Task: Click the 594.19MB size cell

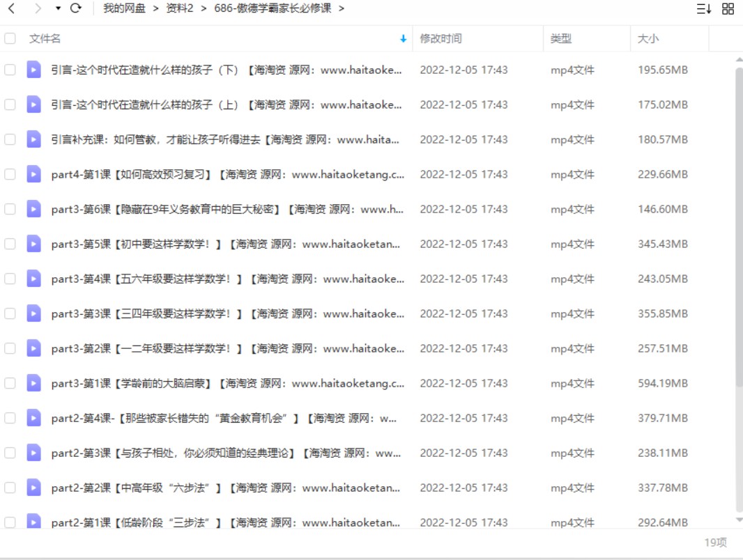Action: [x=662, y=383]
